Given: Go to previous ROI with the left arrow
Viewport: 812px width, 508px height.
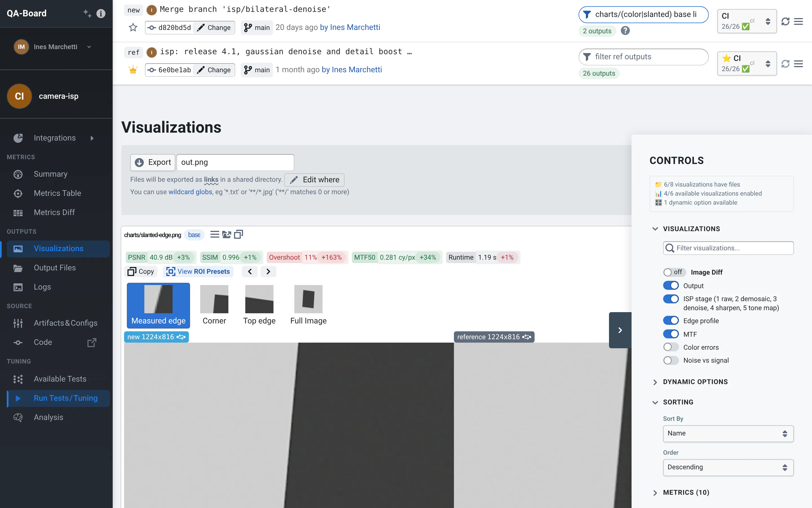Looking at the screenshot, I should click(250, 271).
